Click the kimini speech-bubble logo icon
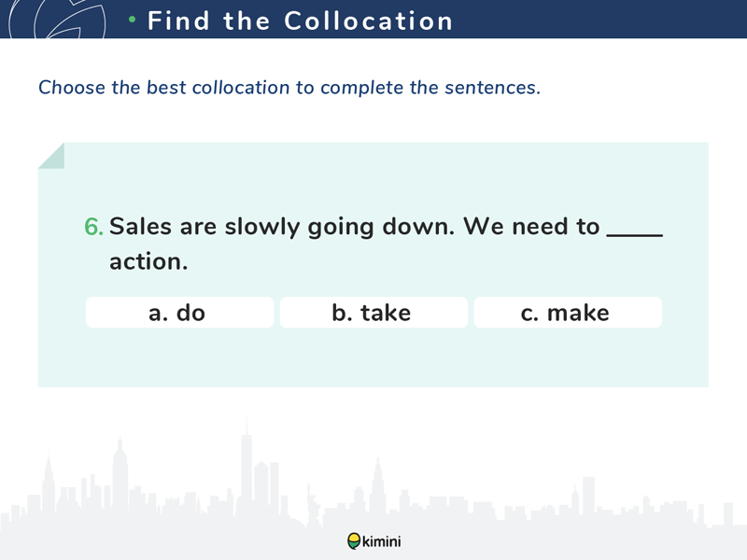The height and width of the screenshot is (560, 747). [354, 540]
